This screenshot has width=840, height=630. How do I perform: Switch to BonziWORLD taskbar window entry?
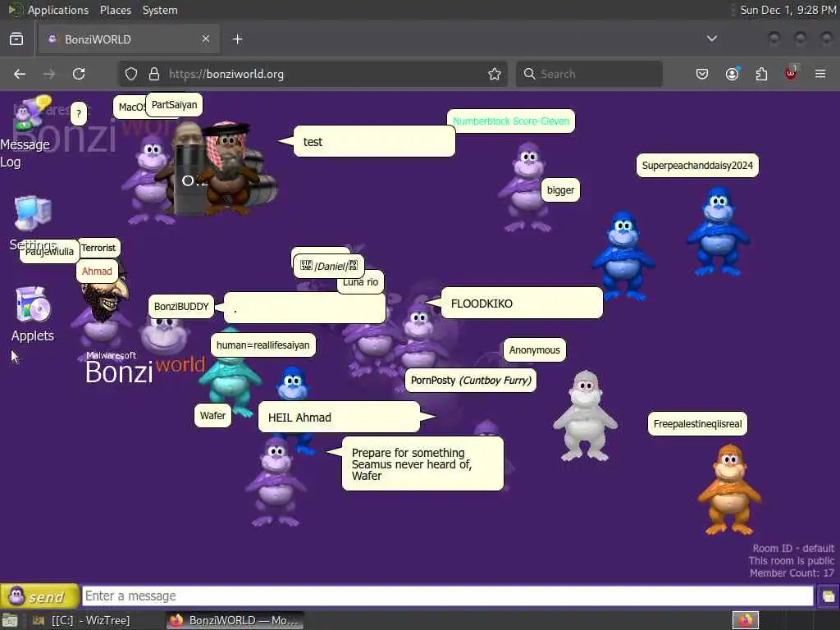(x=235, y=620)
